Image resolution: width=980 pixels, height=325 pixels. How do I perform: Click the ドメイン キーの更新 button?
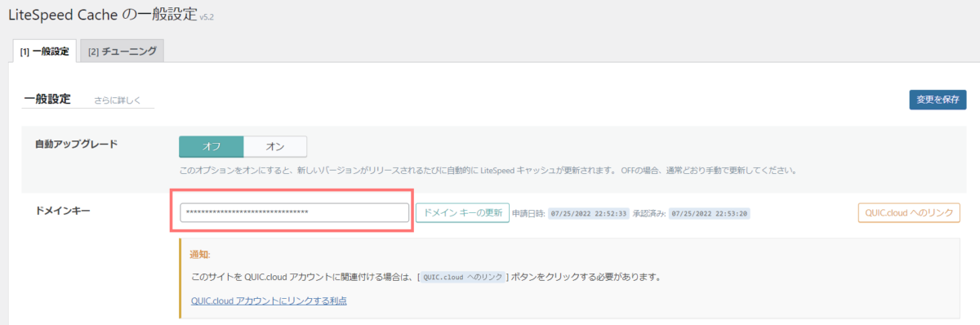click(x=462, y=212)
